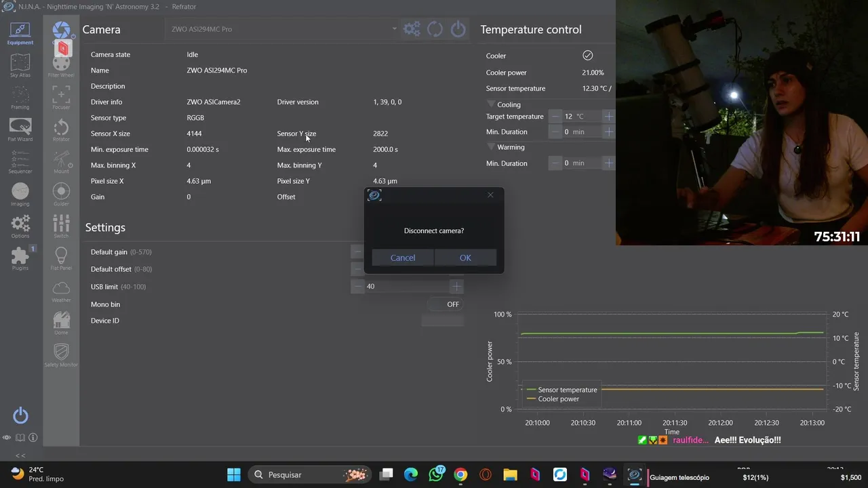Viewport: 868px width, 488px height.
Task: Open the weather widget showing 24°C
Action: click(x=38, y=474)
